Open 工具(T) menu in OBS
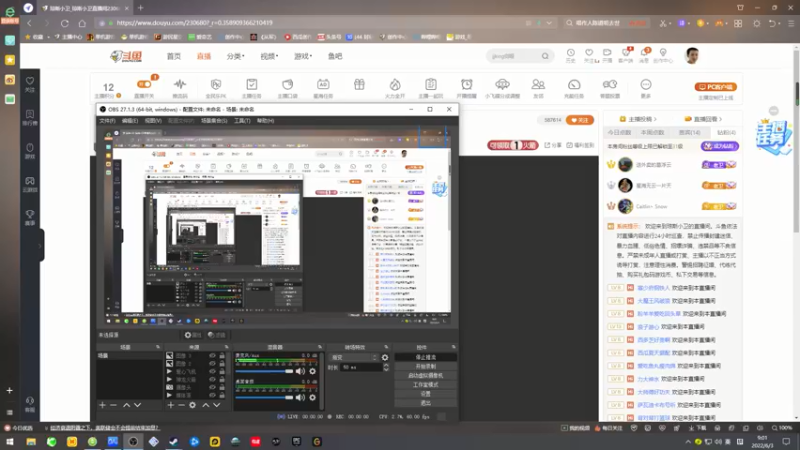 [242, 121]
